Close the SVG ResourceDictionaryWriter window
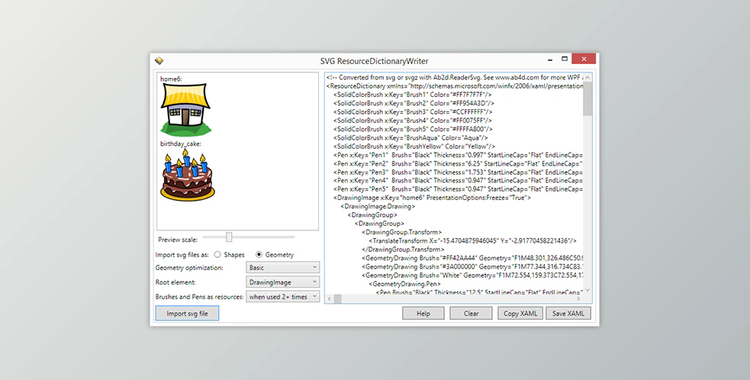This screenshot has width=750, height=380. tap(584, 59)
